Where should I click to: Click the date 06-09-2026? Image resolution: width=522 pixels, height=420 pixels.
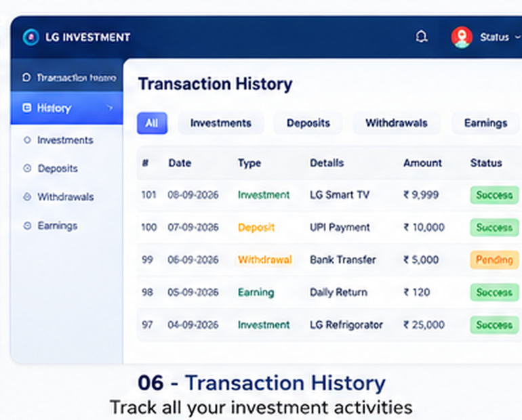(193, 259)
